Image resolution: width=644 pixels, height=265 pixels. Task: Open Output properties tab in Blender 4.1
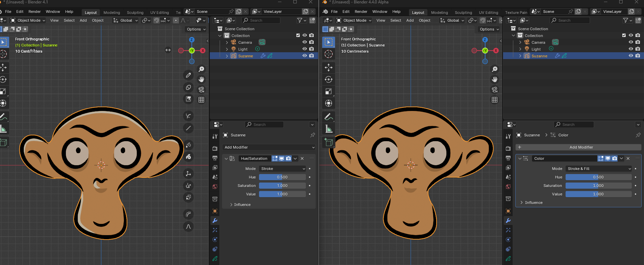pos(215,158)
